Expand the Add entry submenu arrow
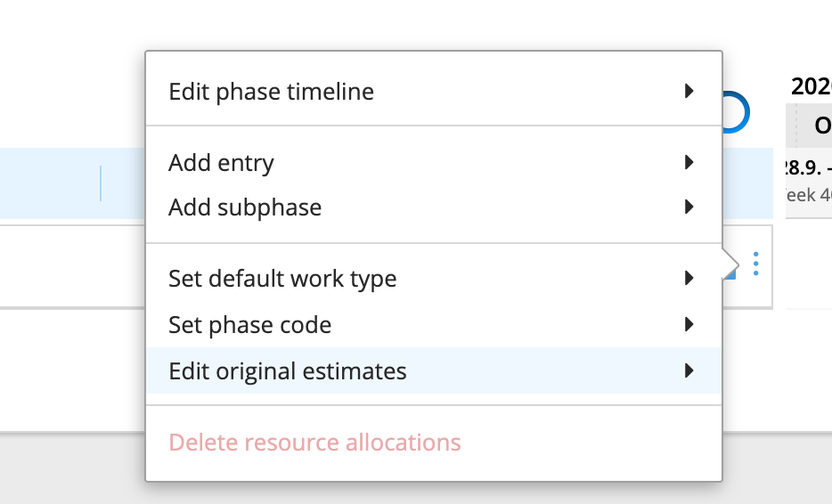832x504 pixels. [689, 163]
